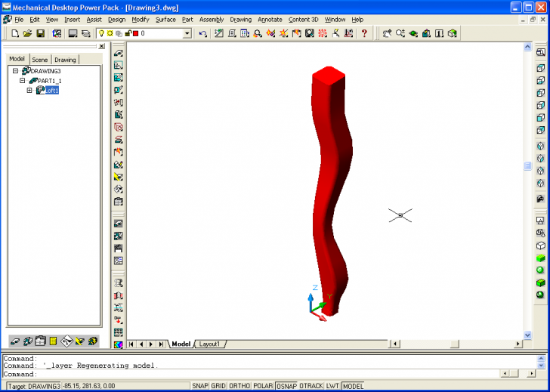Expand the Loft1 feature node
Image resolution: width=550 pixels, height=392 pixels.
29,91
